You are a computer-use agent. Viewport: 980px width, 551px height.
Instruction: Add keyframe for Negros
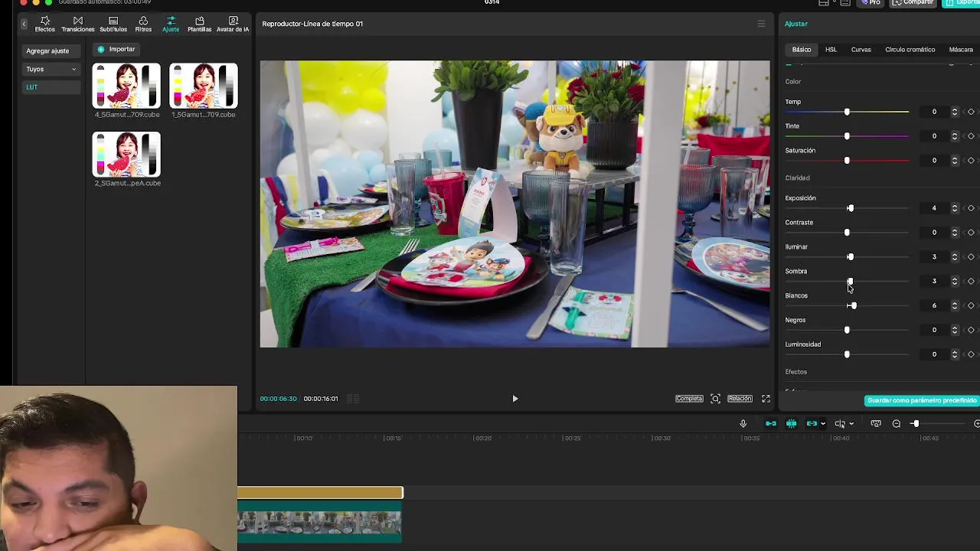pos(971,330)
